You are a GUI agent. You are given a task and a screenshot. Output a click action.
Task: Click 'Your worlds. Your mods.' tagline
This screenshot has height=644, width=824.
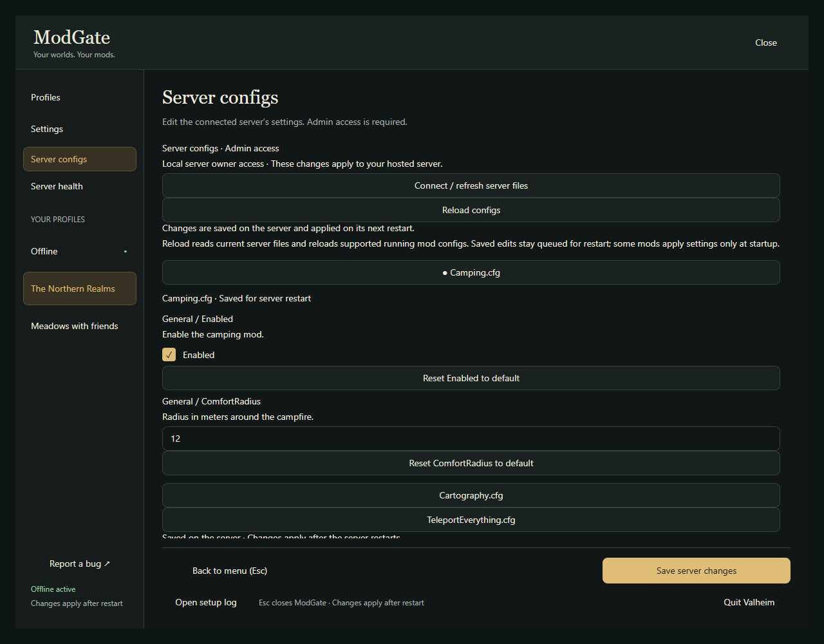74,55
